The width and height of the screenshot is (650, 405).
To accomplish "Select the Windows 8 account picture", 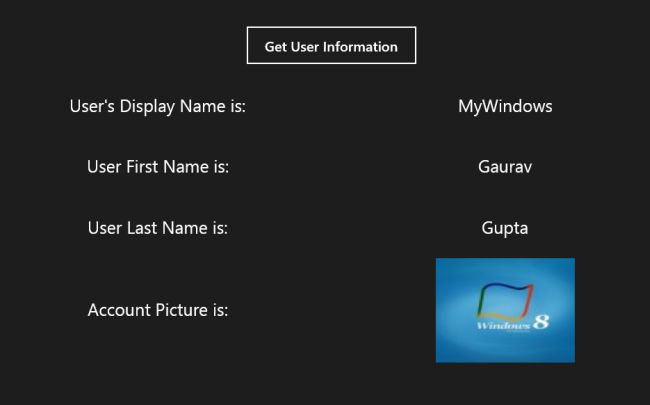I will 505,310.
